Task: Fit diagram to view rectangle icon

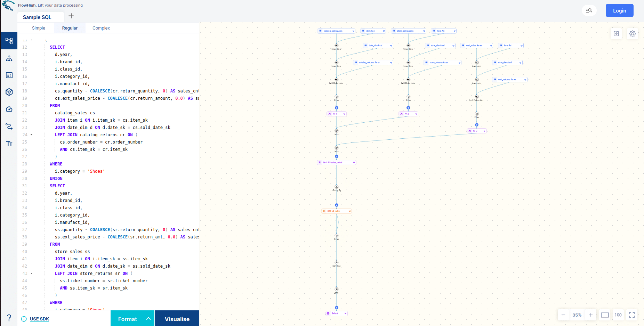Action: pyautogui.click(x=605, y=315)
